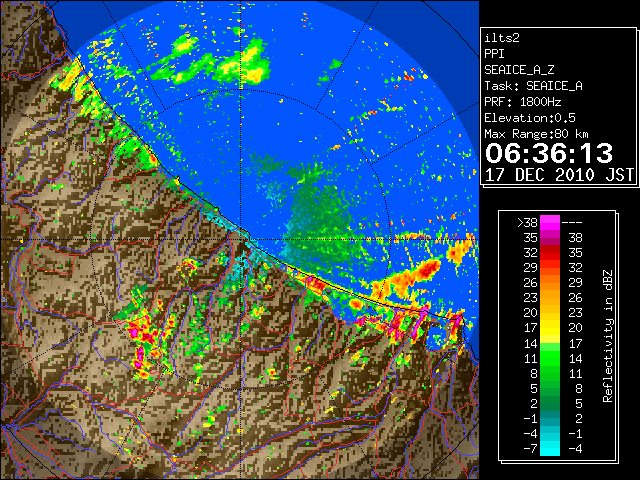Pick the magenta top band of color scale
This screenshot has width=640, height=480.
550,223
